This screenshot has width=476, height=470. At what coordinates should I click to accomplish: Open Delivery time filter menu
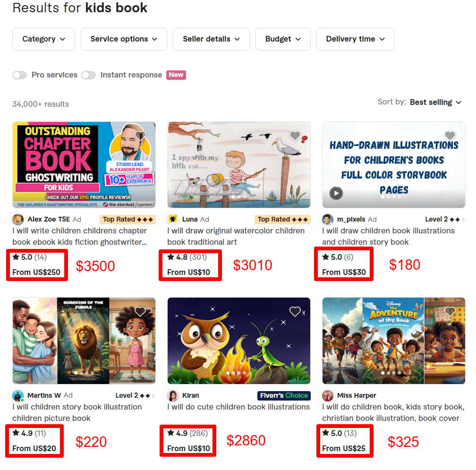[355, 39]
